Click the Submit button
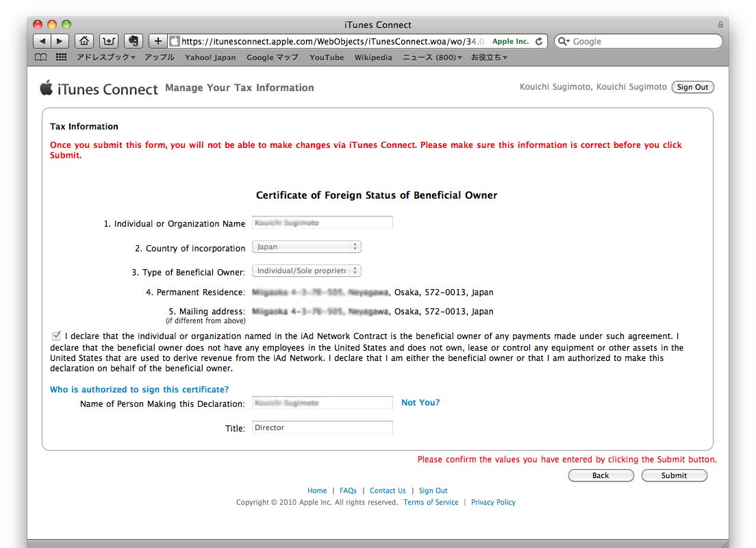 (674, 475)
